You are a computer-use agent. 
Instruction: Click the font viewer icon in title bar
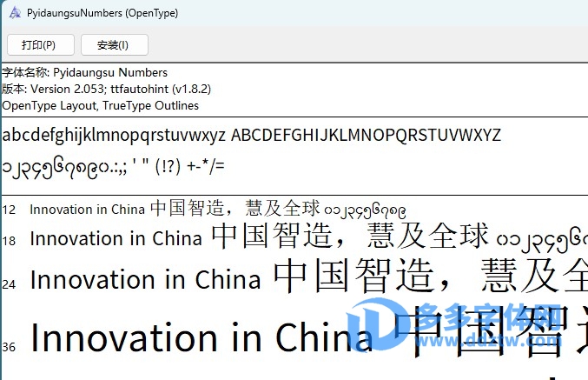[x=15, y=14]
